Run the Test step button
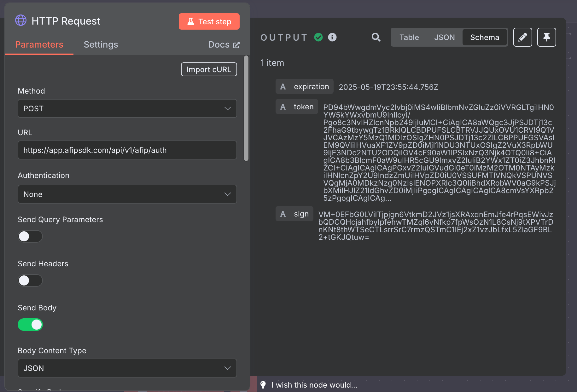Screen dimensions: 577x392 coord(209,21)
